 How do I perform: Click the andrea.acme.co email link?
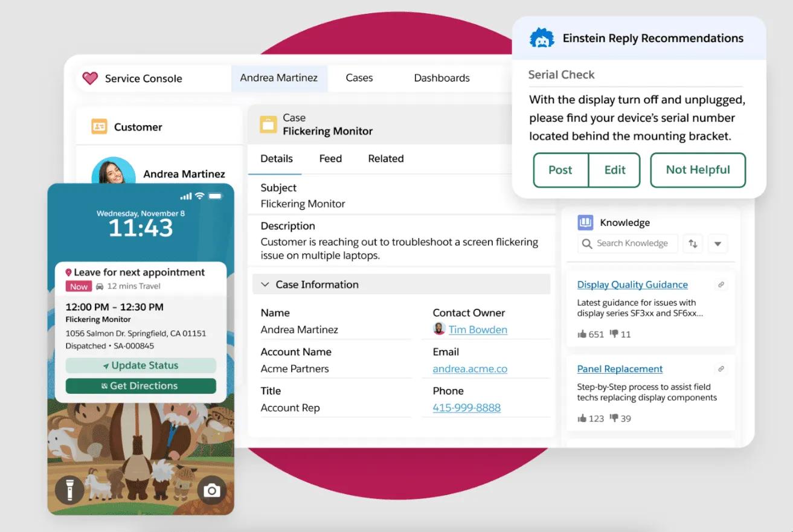(x=470, y=369)
